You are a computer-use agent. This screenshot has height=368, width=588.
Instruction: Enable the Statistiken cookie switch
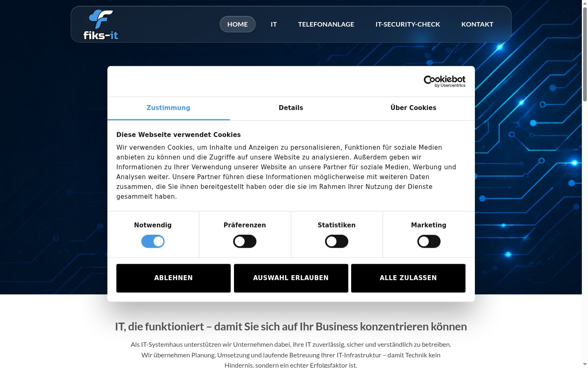[336, 241]
